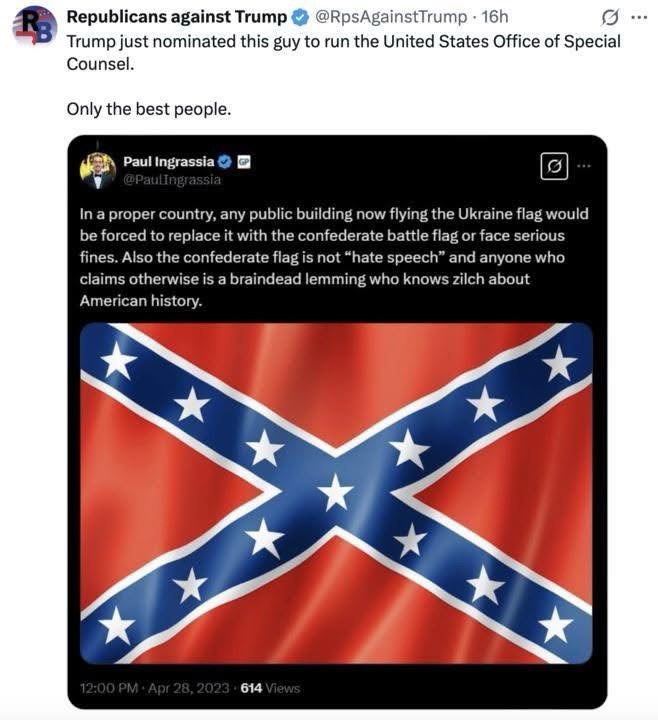Open the Republicans against Trump profile avatar
658x720 pixels.
(x=32, y=25)
